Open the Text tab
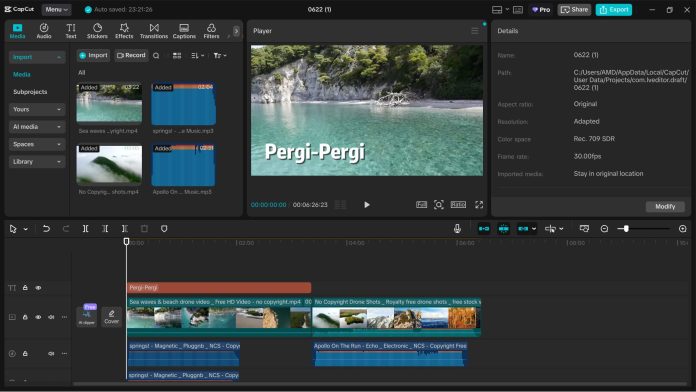The width and height of the screenshot is (696, 392). 71,31
